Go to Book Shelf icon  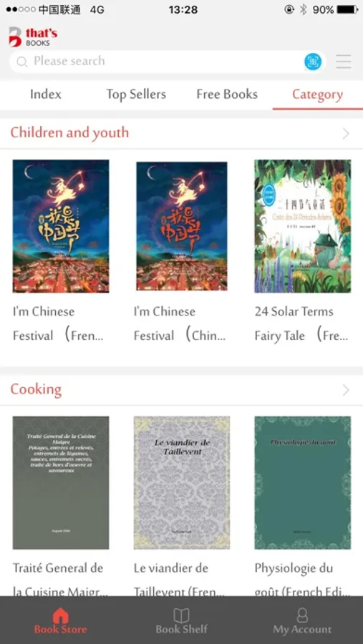click(x=181, y=615)
